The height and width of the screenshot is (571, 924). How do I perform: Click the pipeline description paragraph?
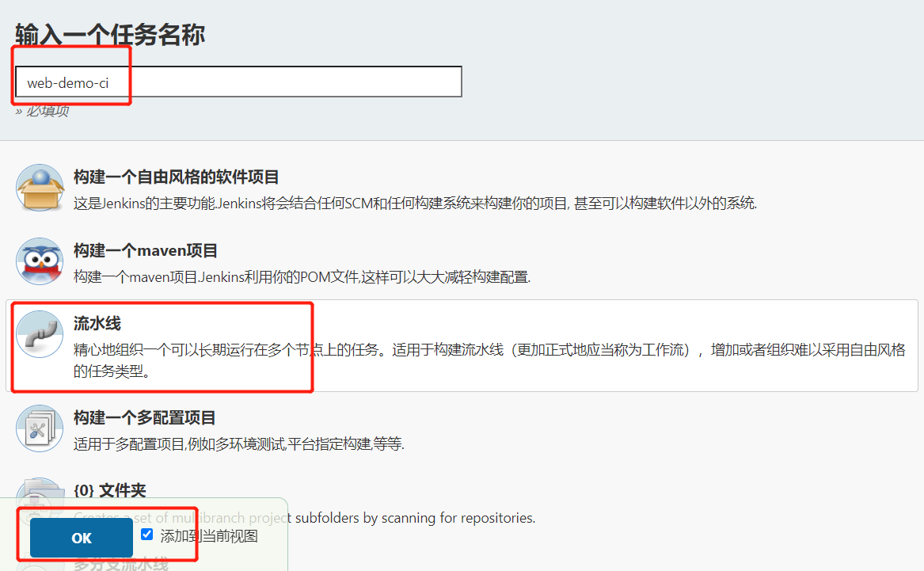[x=489, y=360]
